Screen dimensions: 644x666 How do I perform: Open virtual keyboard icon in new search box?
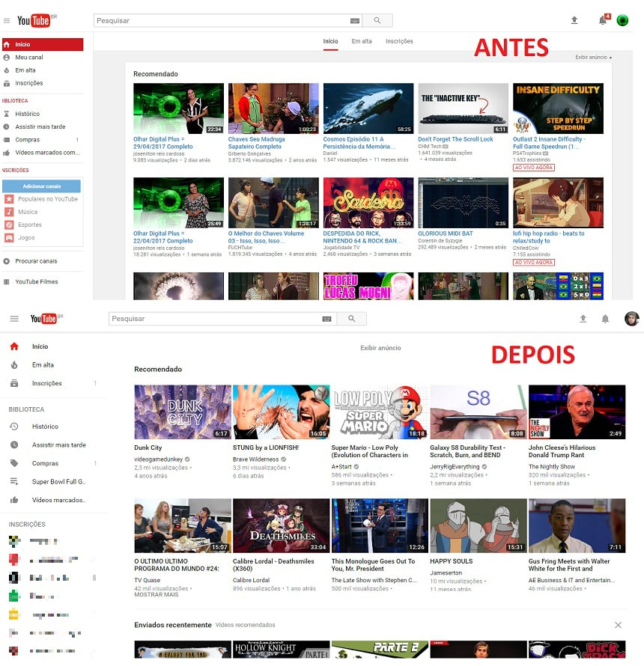tap(326, 319)
